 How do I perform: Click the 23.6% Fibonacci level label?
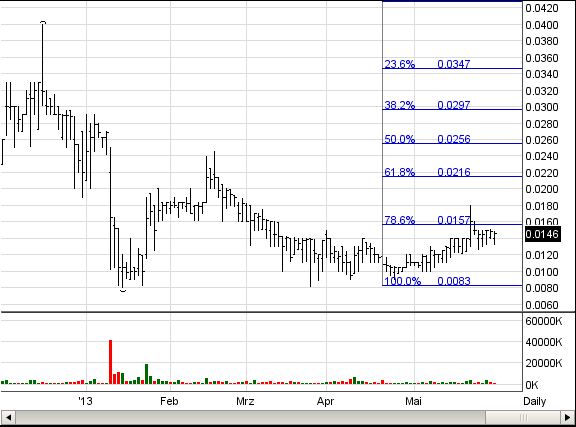point(399,64)
